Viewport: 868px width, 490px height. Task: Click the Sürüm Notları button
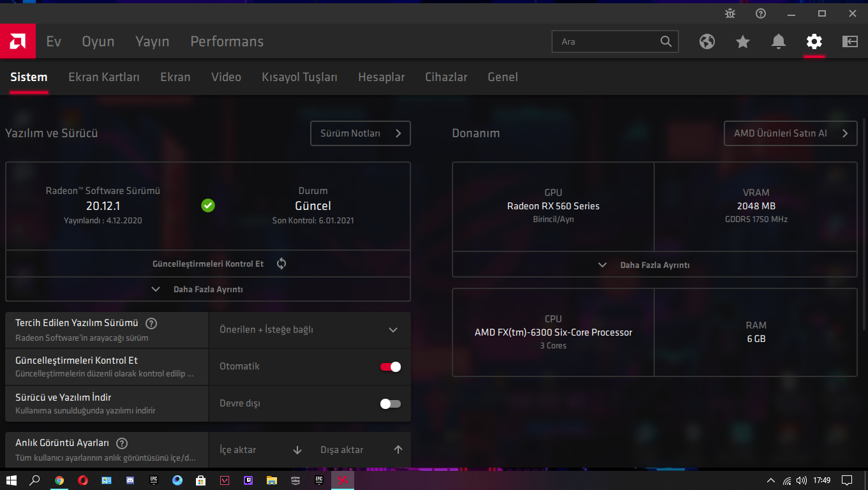pos(361,133)
